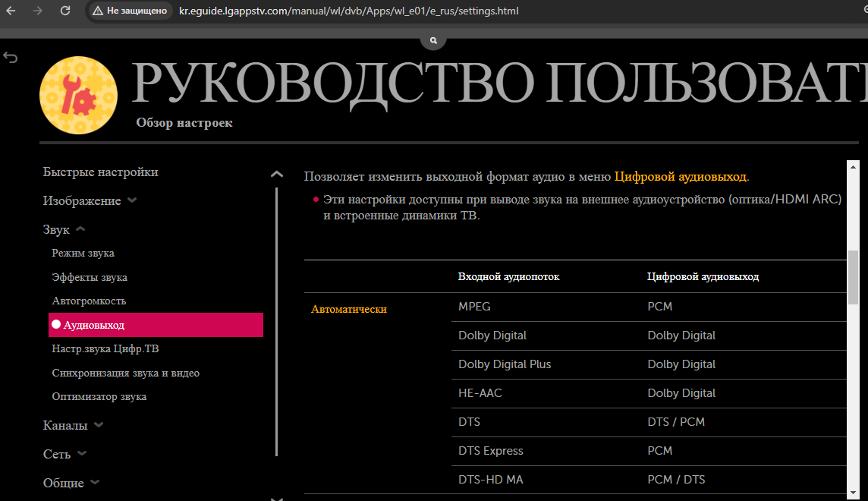Open Эффекты звука page
This screenshot has height=501, width=868.
(90, 278)
